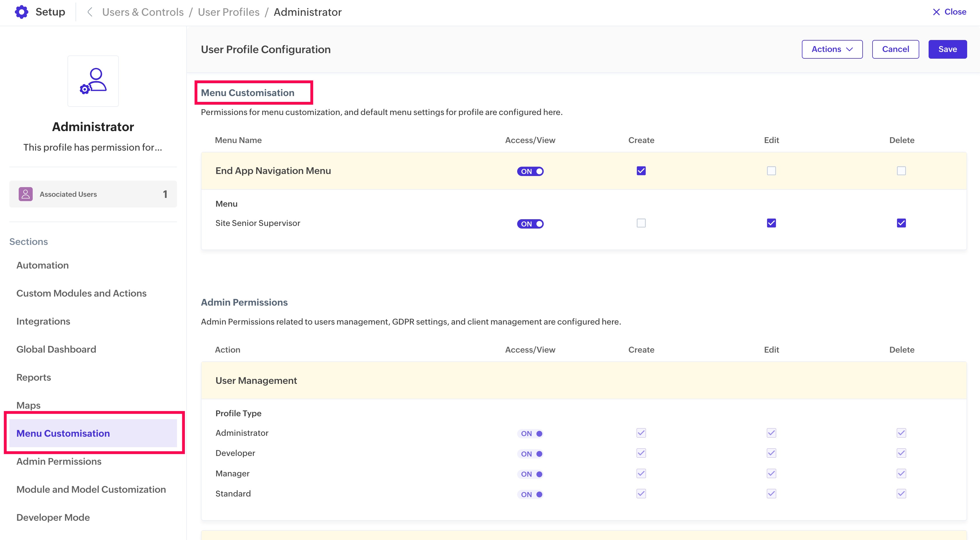
Task: Select Admin Permissions section in sidebar
Action: pyautogui.click(x=59, y=461)
